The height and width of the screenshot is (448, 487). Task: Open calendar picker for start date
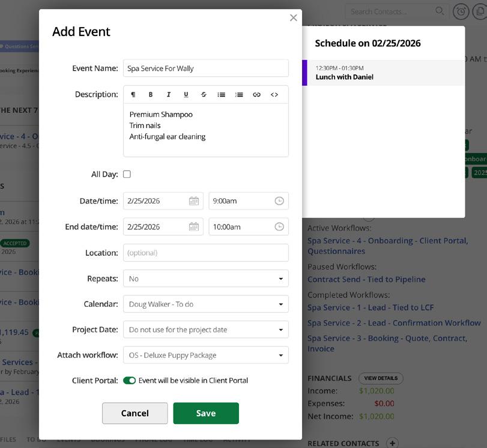click(x=193, y=201)
